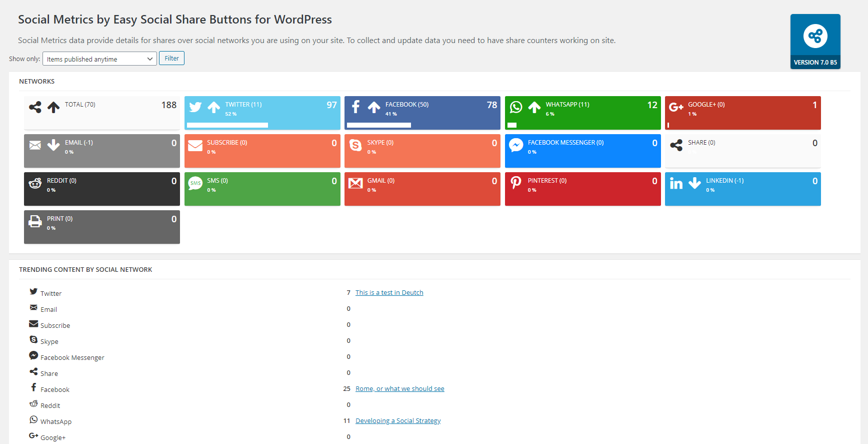Image resolution: width=868 pixels, height=444 pixels.
Task: Click the Facebook 41% progress bar
Action: 379,125
